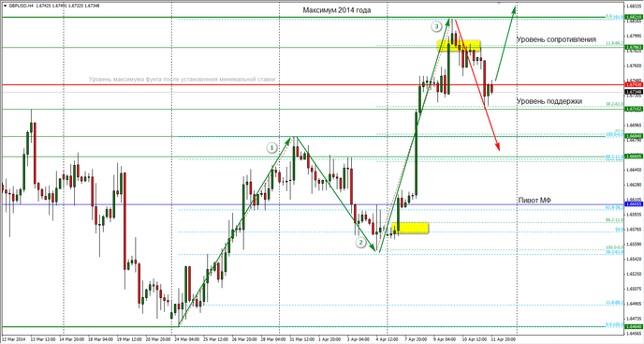Click the '31 Mar 12:00' date on time axis
Viewport: 644px width, 344px height.
click(x=301, y=339)
